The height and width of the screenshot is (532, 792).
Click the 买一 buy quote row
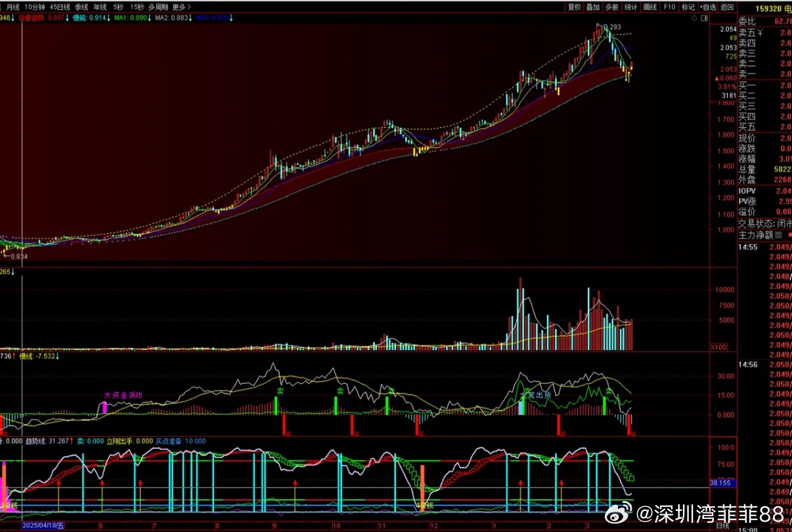765,85
